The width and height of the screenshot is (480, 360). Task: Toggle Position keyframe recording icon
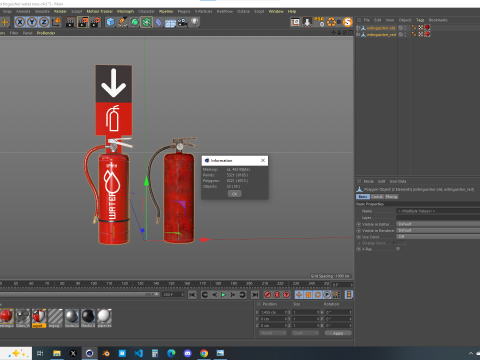coord(299,295)
